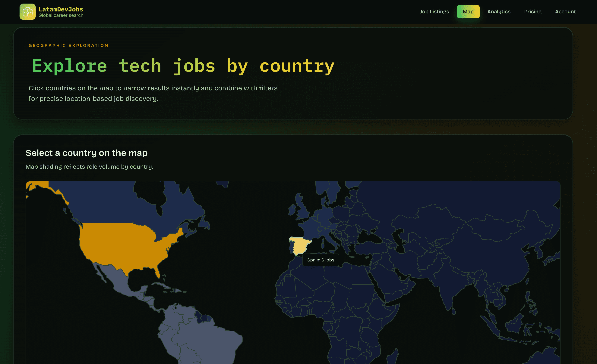Image resolution: width=597 pixels, height=364 pixels.
Task: Click the Select a country on the map heading
Action: 87,153
